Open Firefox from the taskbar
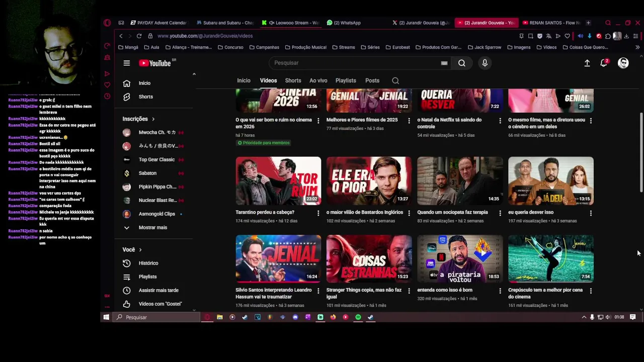 click(x=333, y=317)
